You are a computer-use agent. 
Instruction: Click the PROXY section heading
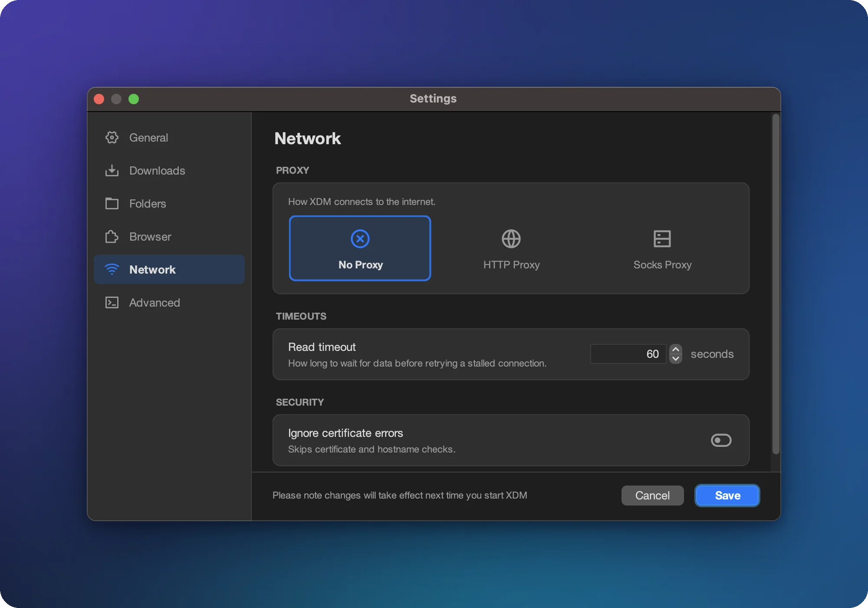coord(293,170)
